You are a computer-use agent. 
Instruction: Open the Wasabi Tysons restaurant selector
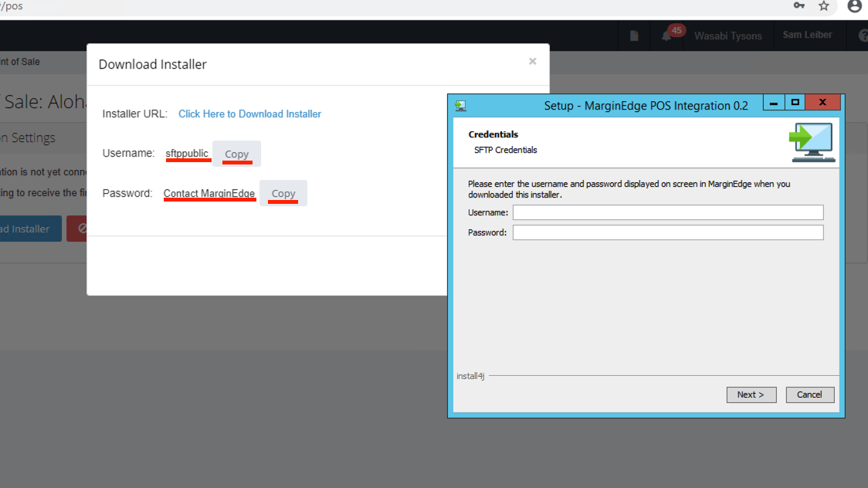pyautogui.click(x=728, y=36)
